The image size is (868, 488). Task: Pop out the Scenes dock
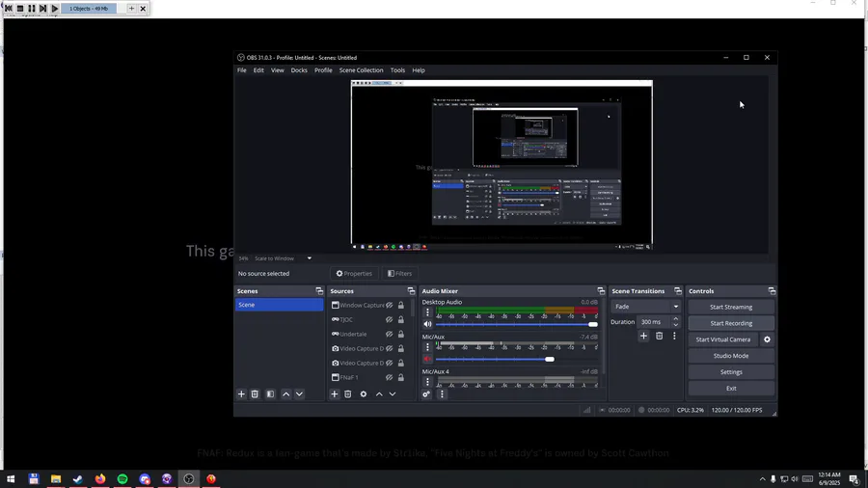[x=319, y=291]
